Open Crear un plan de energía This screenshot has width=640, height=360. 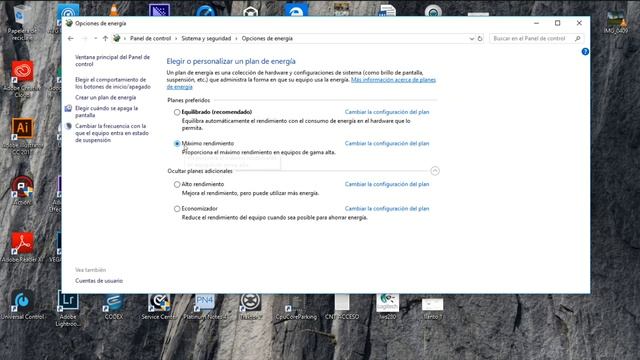pos(105,98)
